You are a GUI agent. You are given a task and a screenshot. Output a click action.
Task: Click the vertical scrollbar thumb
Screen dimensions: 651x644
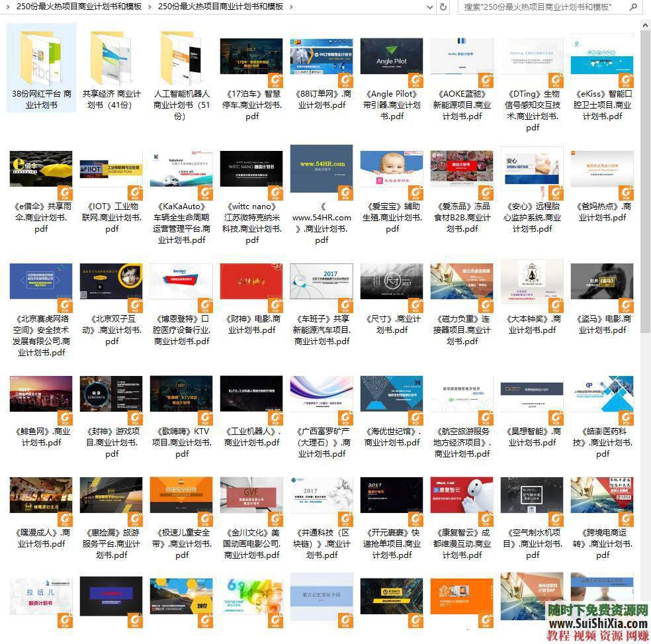pyautogui.click(x=645, y=181)
